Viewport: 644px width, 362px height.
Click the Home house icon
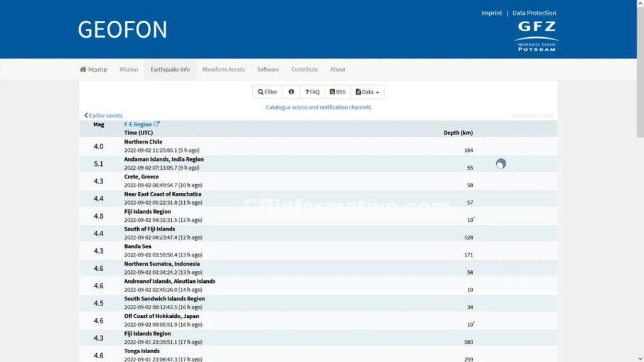tap(83, 70)
